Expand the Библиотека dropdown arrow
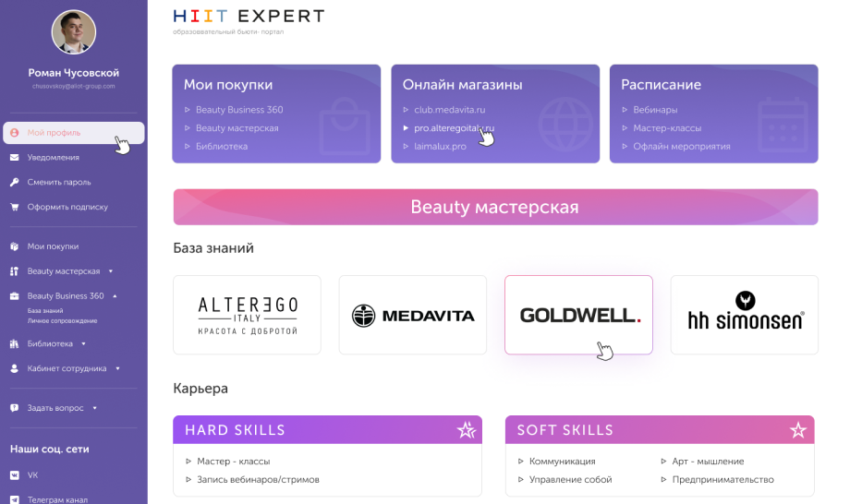The height and width of the screenshot is (504, 850). 83,344
